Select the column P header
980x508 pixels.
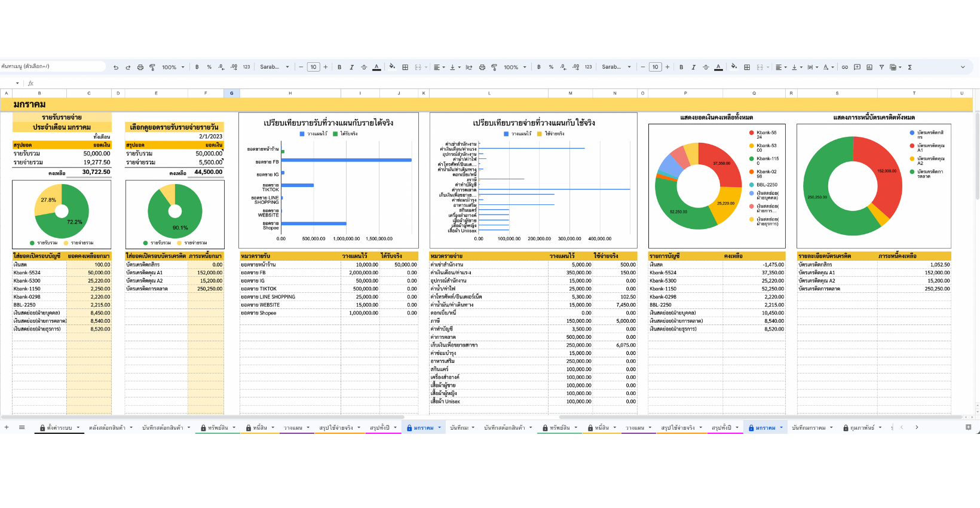[x=685, y=93]
